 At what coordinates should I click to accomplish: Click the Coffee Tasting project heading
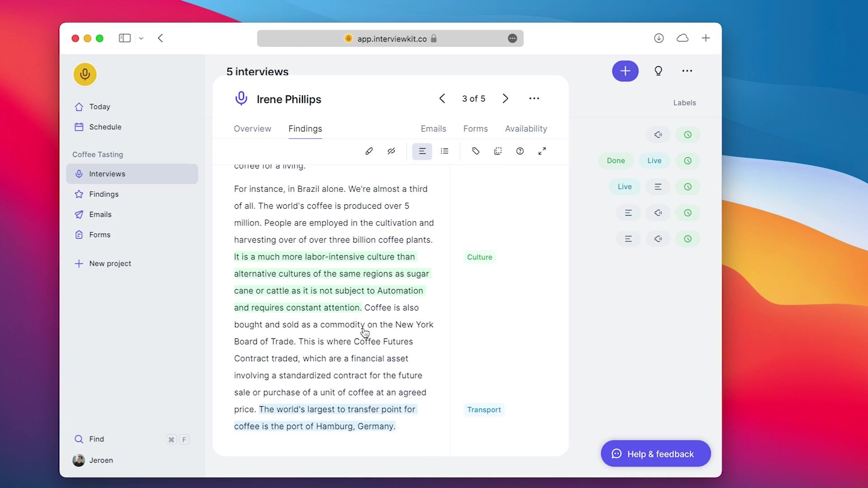(x=98, y=155)
